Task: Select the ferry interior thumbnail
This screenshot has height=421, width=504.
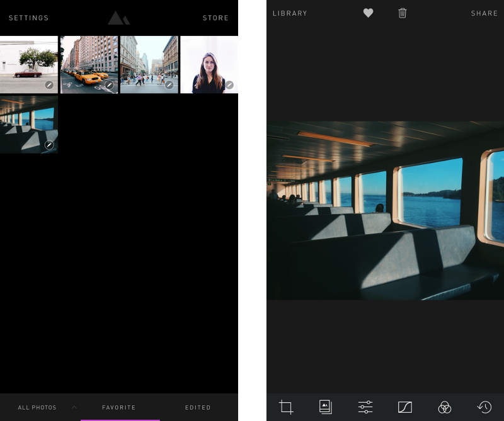Action: pyautogui.click(x=29, y=125)
